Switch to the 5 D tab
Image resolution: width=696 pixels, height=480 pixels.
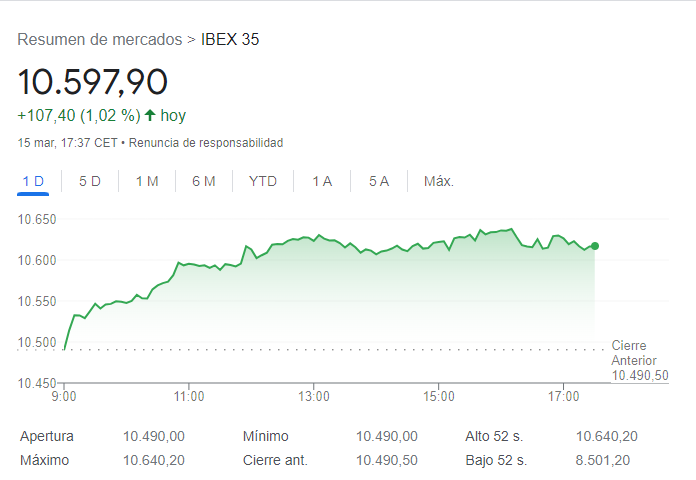[90, 181]
